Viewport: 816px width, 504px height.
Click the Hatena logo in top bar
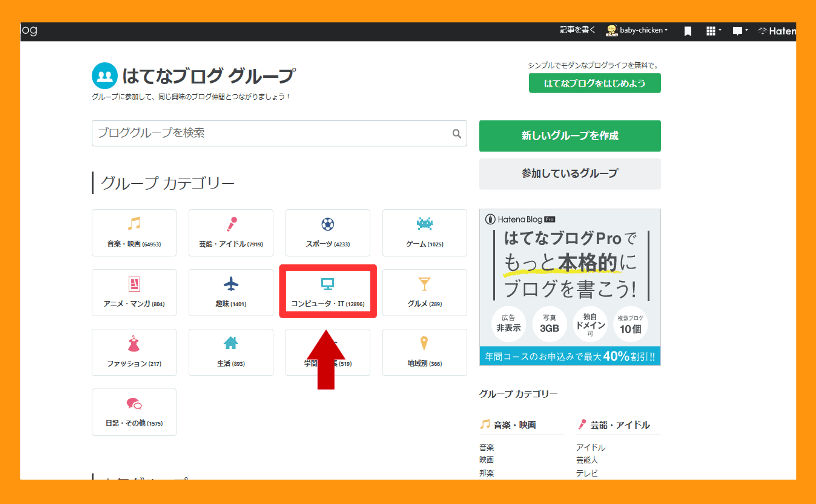(x=777, y=31)
